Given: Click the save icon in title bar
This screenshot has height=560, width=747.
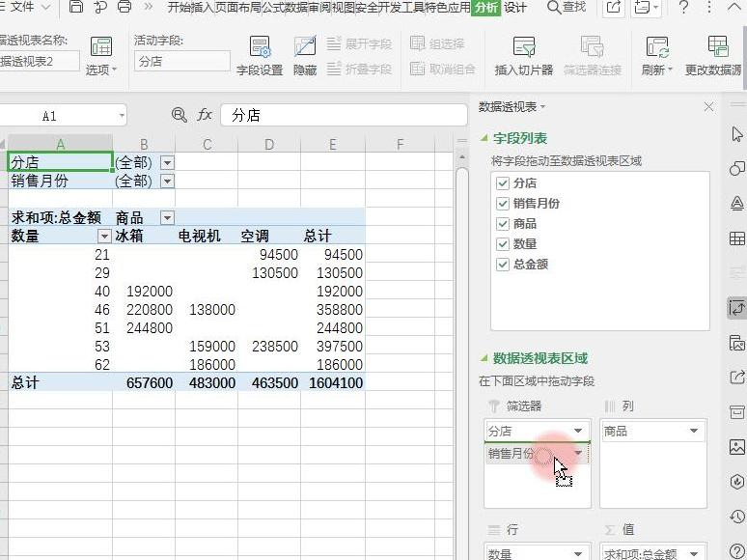Looking at the screenshot, I should 75,7.
